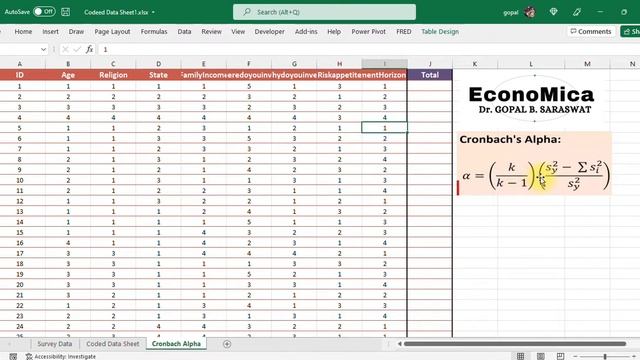Click the Cancel entry X icon
640x360 pixels.
pyautogui.click(x=65, y=49)
